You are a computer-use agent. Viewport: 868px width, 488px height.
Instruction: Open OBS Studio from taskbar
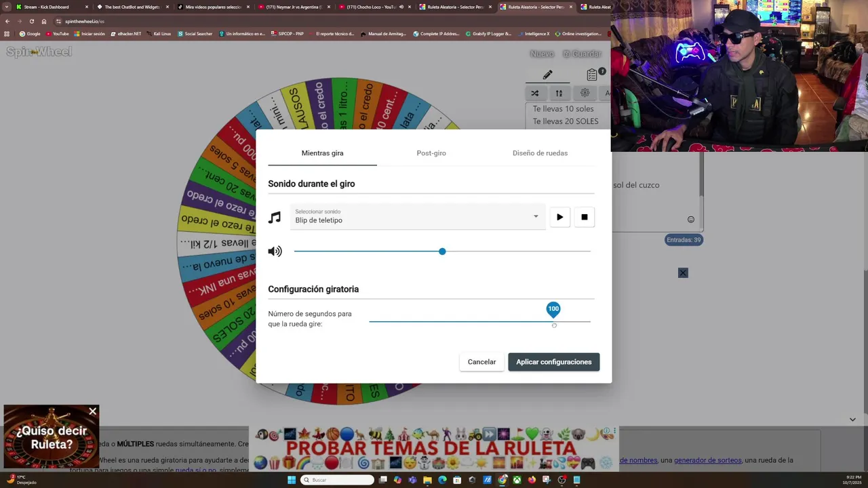(561, 480)
